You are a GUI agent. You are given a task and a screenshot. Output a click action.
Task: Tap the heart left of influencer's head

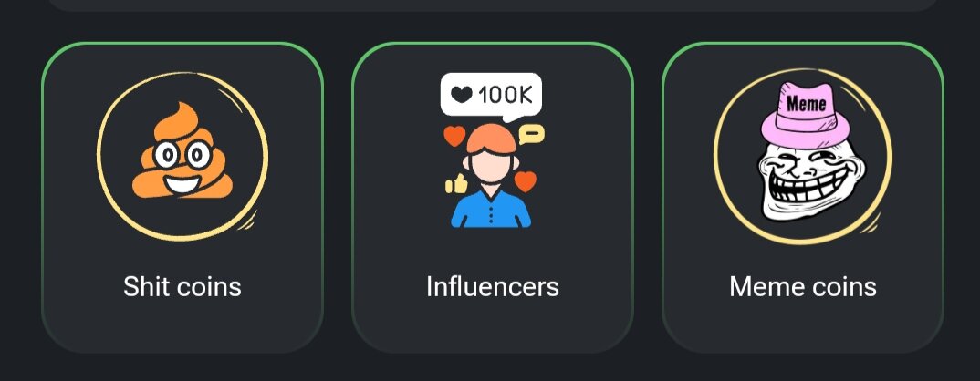point(455,135)
